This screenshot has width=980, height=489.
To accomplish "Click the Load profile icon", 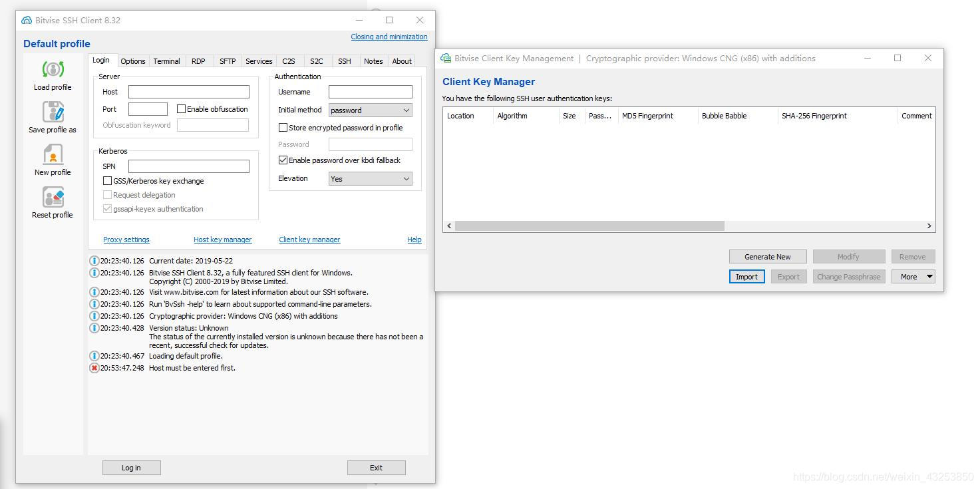I will (53, 69).
